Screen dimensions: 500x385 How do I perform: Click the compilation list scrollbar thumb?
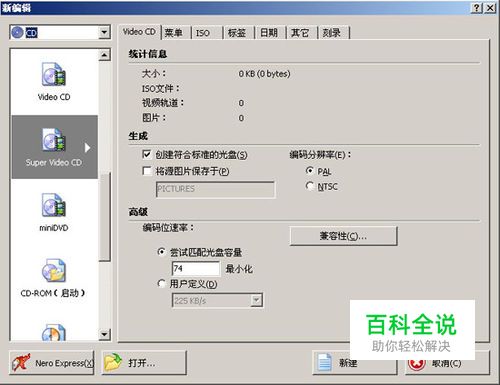point(105,217)
